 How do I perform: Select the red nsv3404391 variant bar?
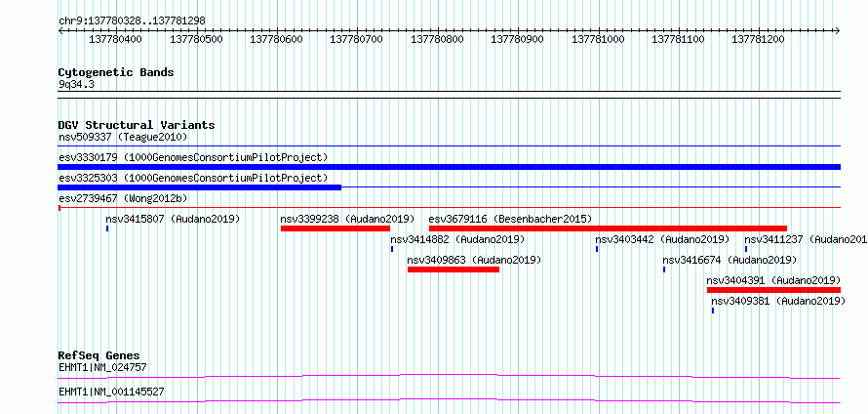pyautogui.click(x=774, y=290)
